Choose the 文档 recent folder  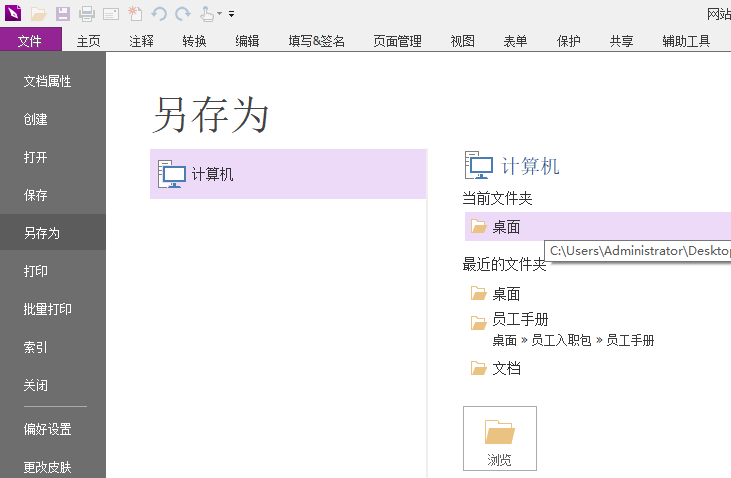[x=506, y=368]
